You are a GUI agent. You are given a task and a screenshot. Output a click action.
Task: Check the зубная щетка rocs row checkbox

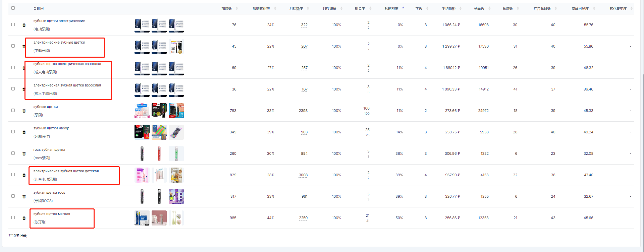pos(13,196)
